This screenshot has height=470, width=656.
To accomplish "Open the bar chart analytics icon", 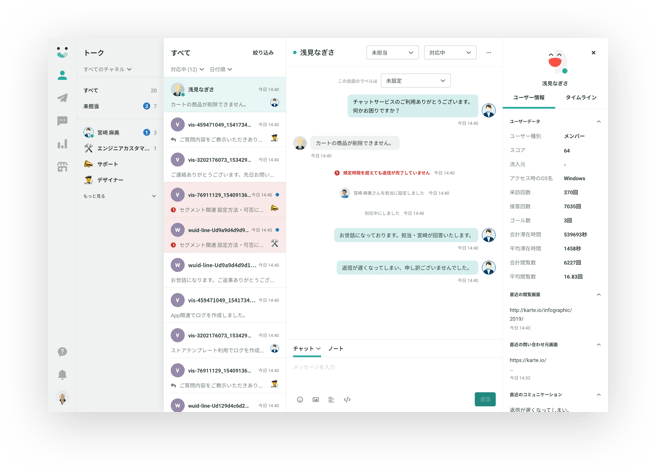I will click(62, 144).
